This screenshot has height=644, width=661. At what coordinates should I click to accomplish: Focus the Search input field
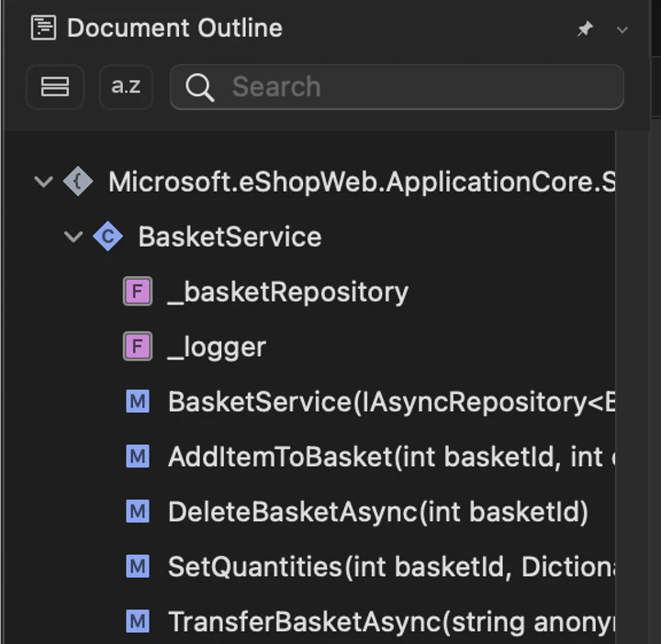(397, 87)
